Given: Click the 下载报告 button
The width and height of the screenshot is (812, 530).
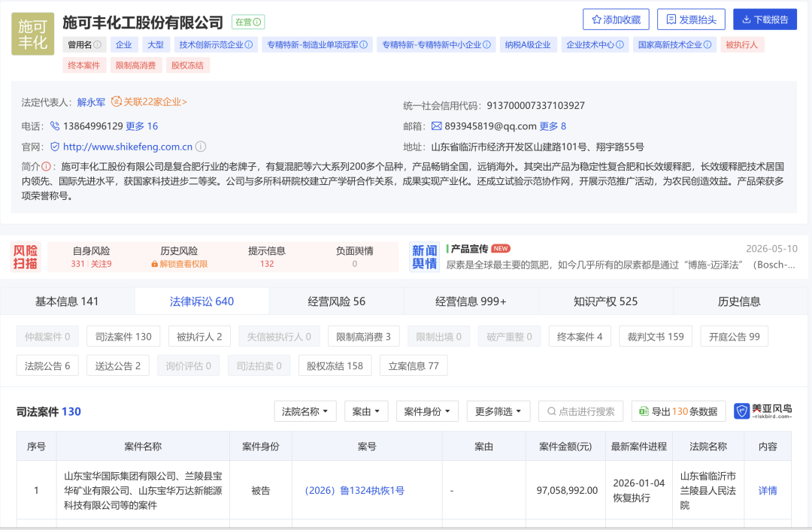Looking at the screenshot, I should pyautogui.click(x=765, y=20).
